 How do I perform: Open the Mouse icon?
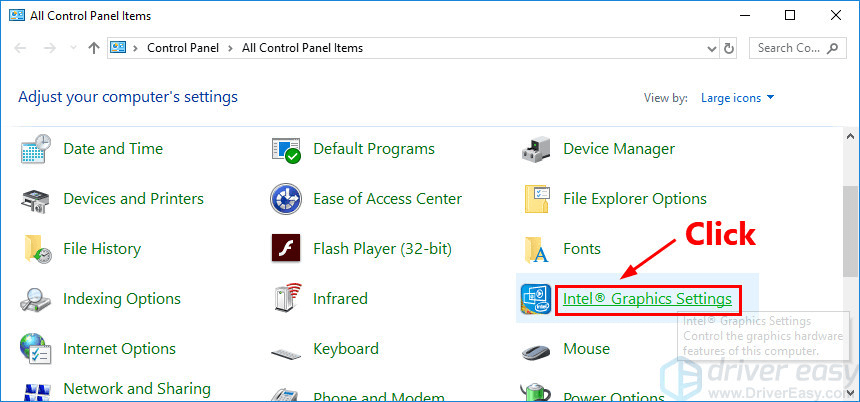536,349
